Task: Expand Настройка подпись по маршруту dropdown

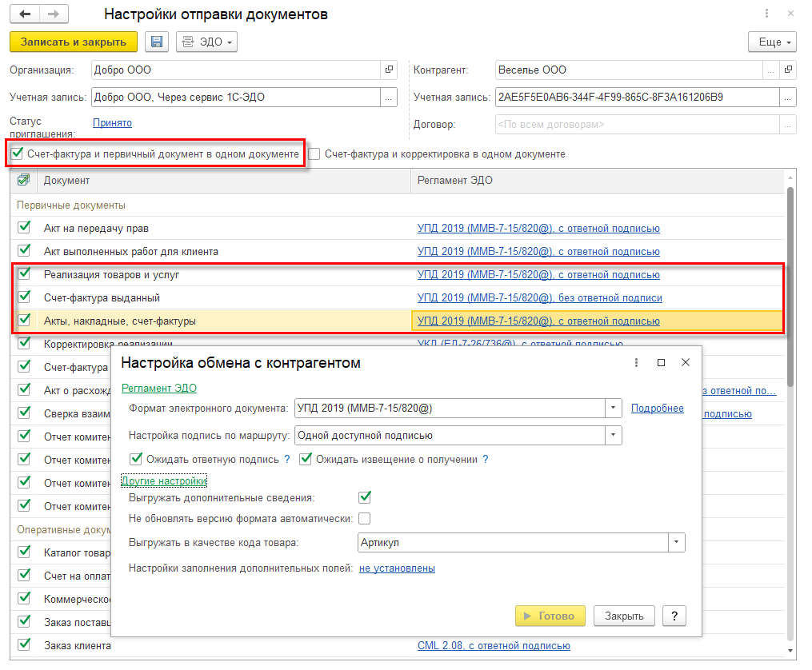Action: click(613, 436)
